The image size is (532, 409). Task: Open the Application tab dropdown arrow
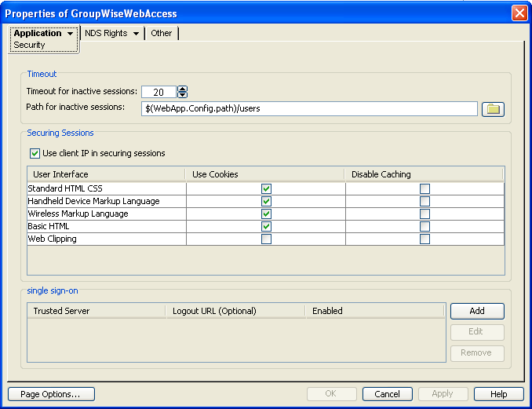(71, 34)
